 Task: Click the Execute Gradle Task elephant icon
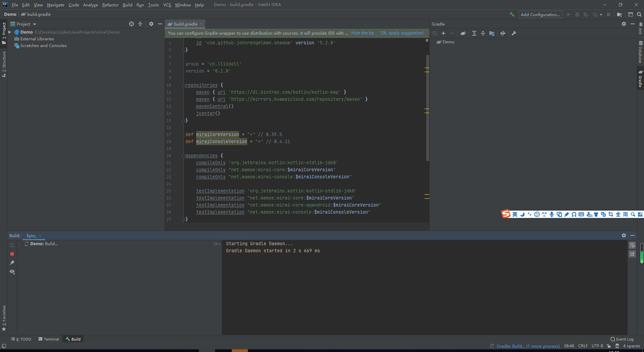pyautogui.click(x=463, y=33)
